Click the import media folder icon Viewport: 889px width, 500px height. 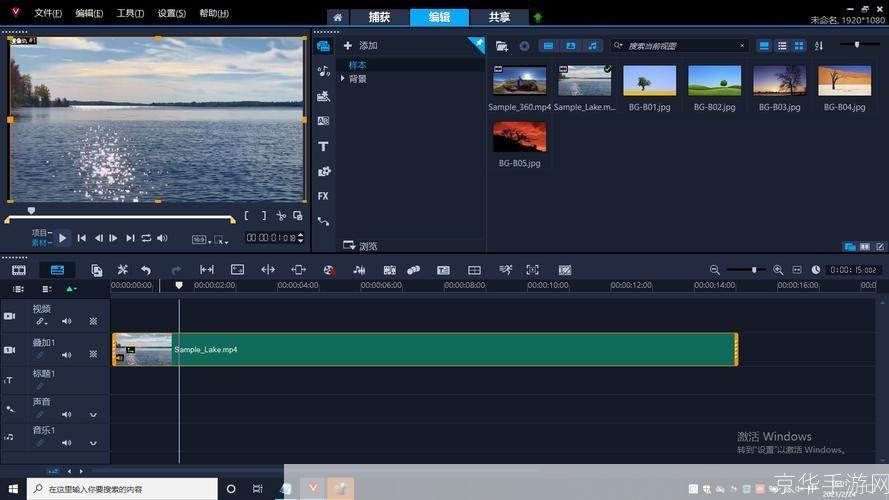tap(501, 46)
